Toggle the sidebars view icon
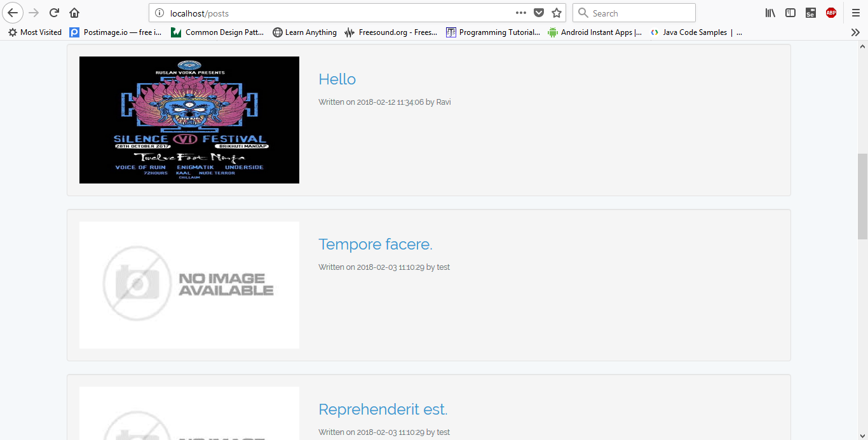Image resolution: width=868 pixels, height=440 pixels. tap(790, 13)
